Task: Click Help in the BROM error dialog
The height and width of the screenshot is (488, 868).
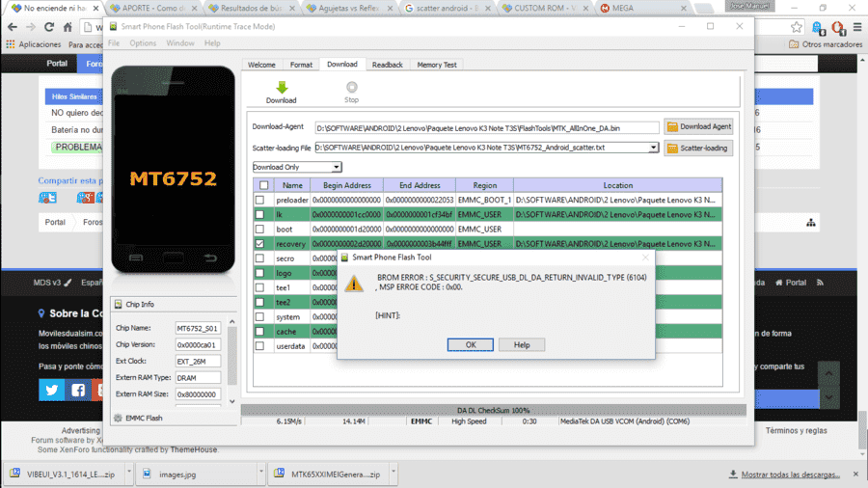Action: pyautogui.click(x=522, y=344)
